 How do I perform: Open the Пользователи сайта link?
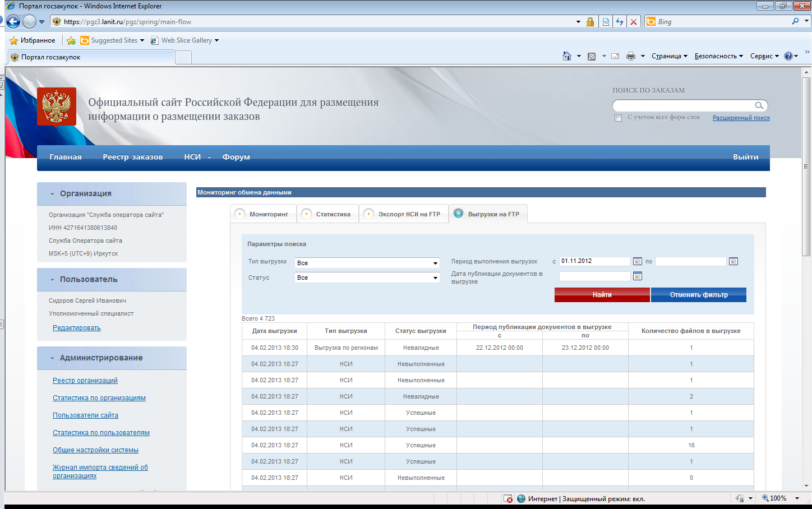[85, 415]
